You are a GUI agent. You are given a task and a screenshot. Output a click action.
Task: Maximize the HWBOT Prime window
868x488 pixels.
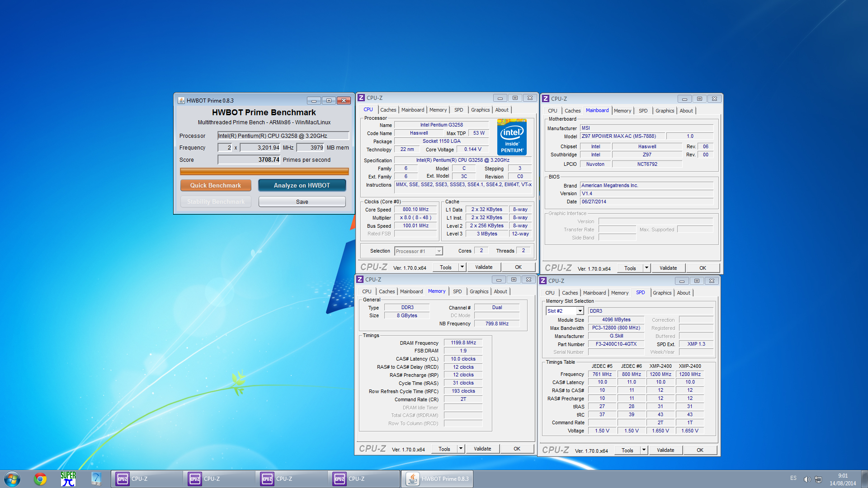click(329, 100)
